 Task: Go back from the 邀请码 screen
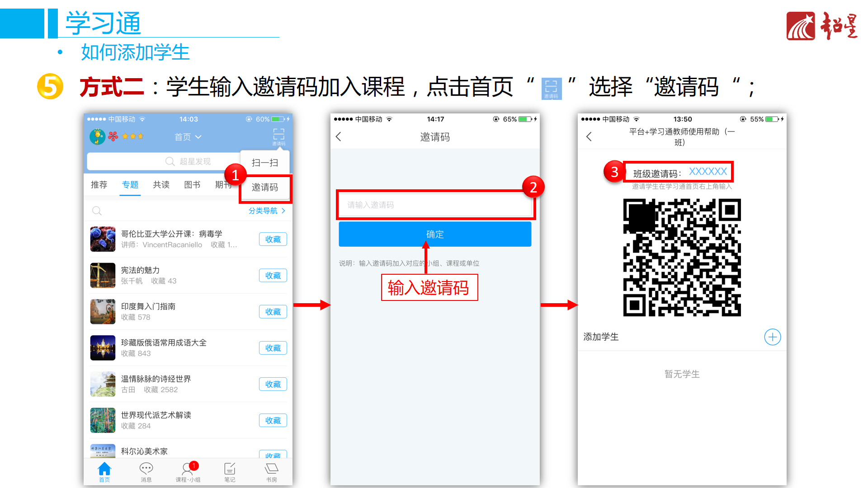coord(339,137)
